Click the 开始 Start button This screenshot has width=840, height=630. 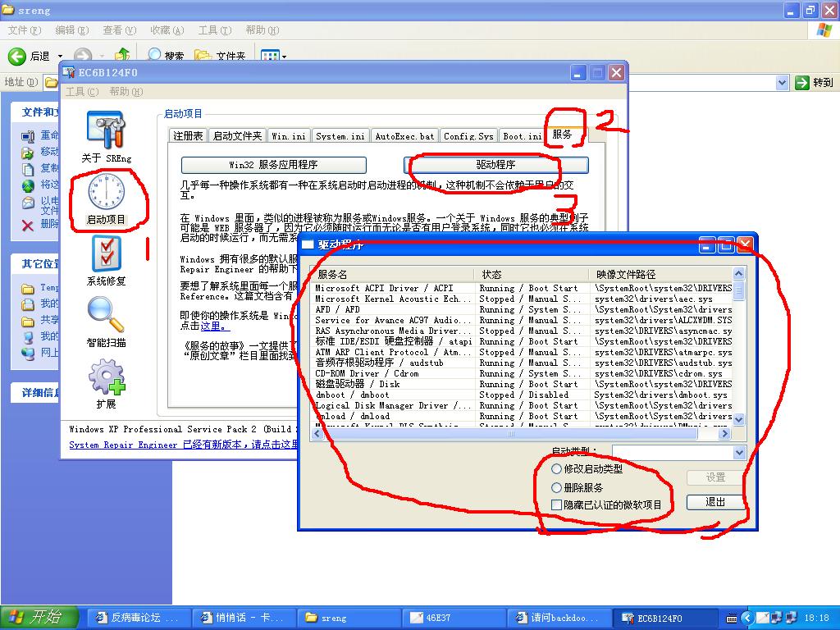point(39,617)
